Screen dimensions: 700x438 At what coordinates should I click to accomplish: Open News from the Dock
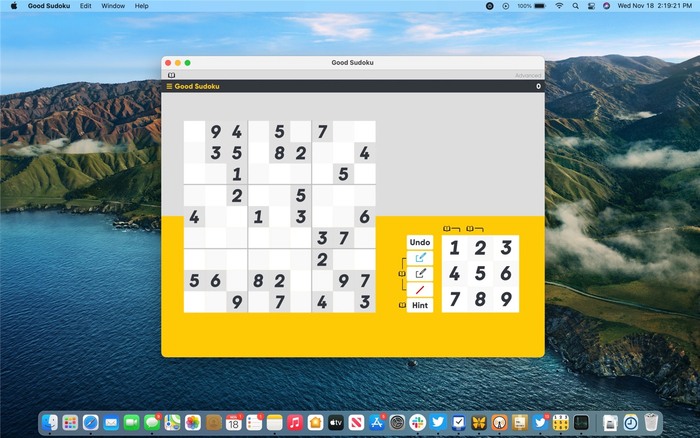pos(356,422)
